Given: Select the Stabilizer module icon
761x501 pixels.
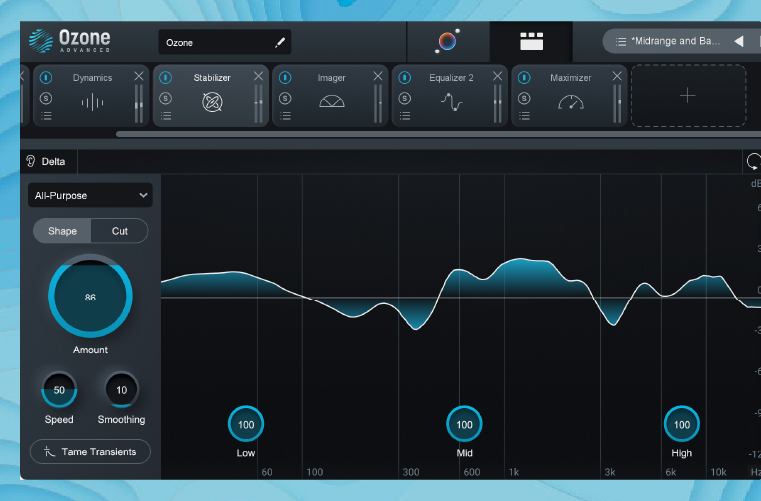Looking at the screenshot, I should tap(212, 102).
